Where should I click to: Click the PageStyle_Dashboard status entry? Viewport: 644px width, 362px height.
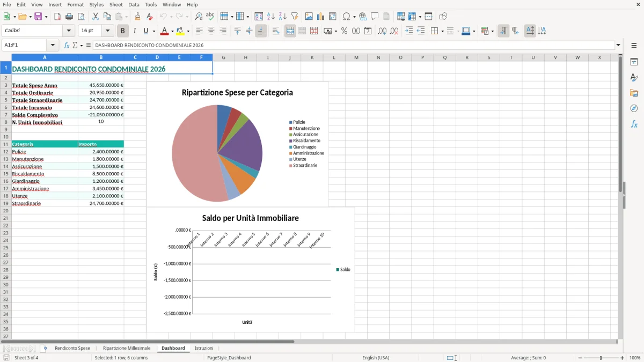pos(229,358)
